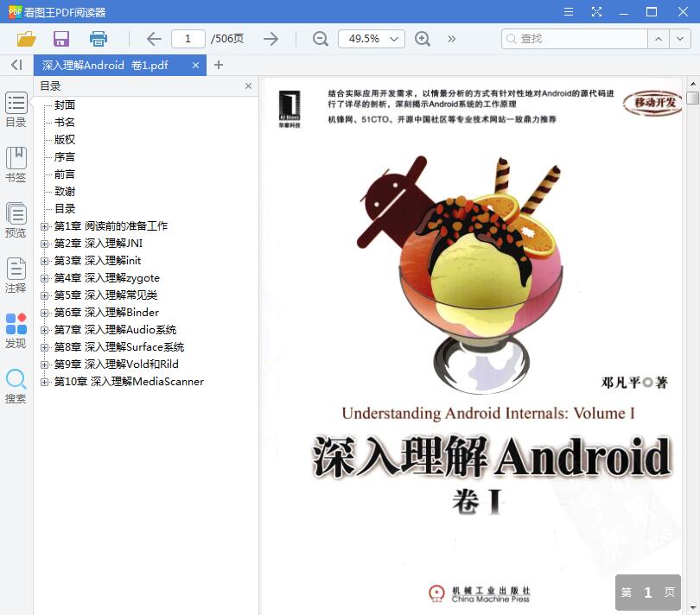Click the 第 1 页 page indicator
700x615 pixels.
point(648,593)
